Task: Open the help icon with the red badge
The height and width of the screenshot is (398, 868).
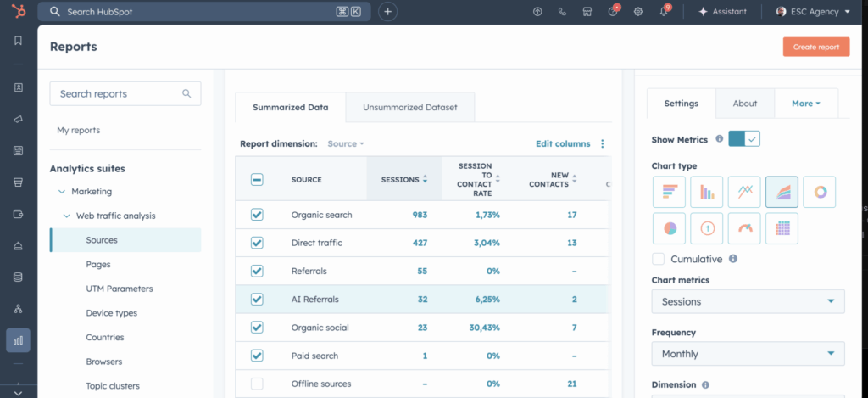Action: click(613, 12)
